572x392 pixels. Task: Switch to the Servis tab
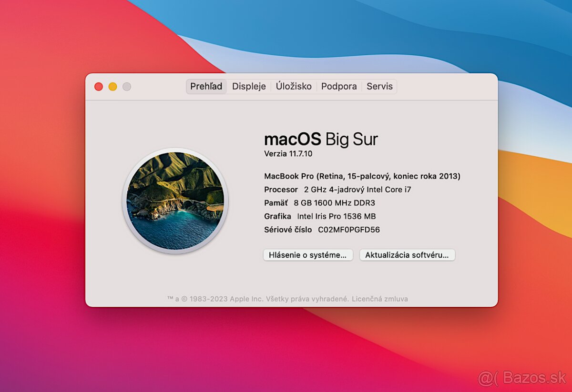pos(380,86)
